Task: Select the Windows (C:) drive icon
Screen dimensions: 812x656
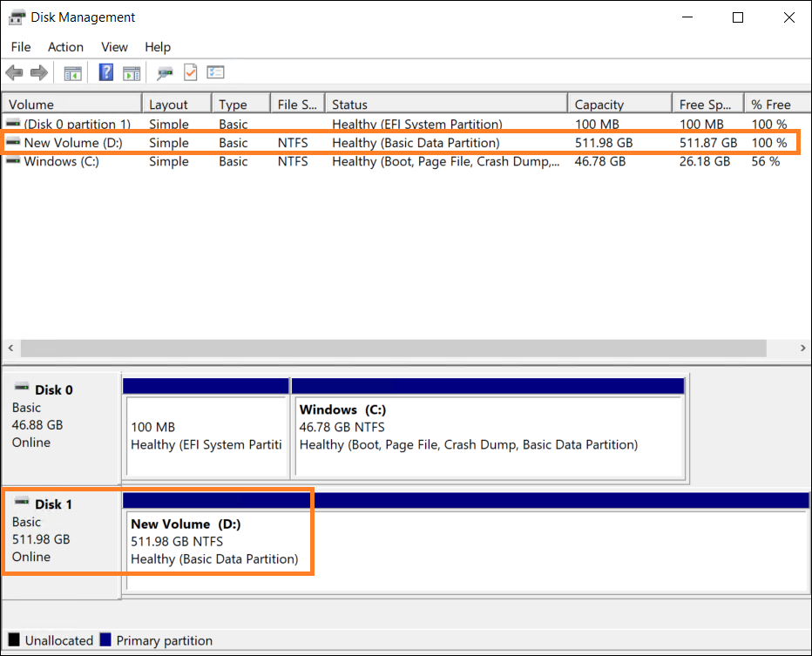Action: point(12,161)
